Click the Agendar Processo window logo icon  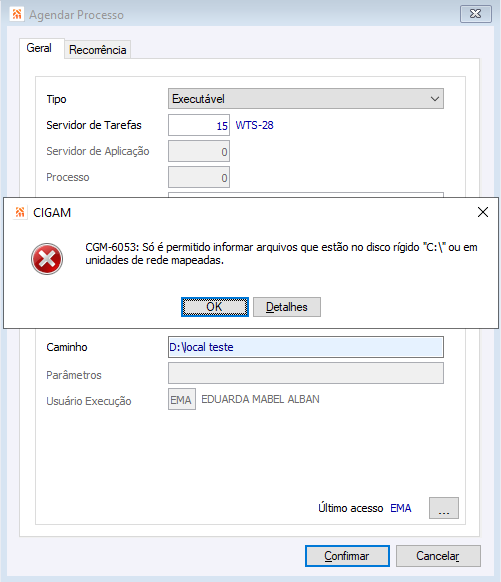[x=17, y=14]
